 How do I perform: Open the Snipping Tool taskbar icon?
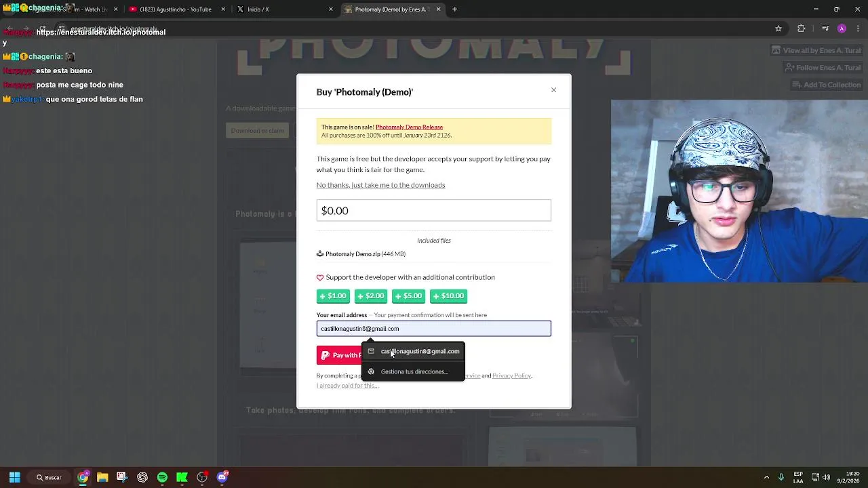(122, 477)
